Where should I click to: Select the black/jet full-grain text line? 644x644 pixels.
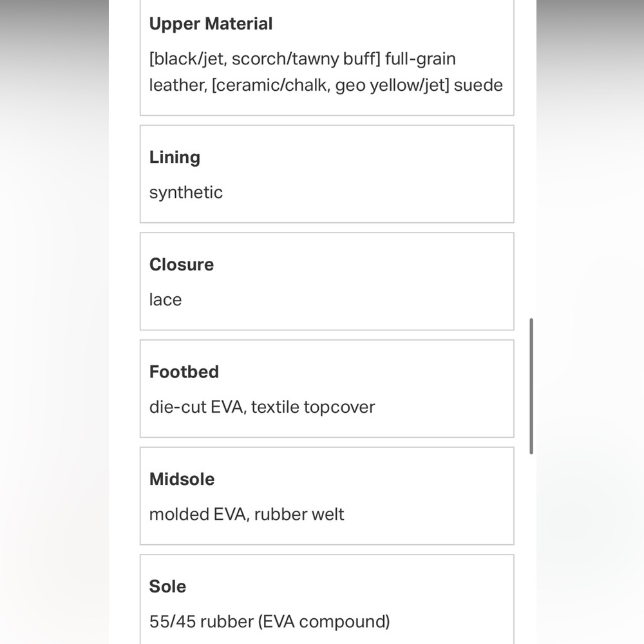(x=302, y=59)
